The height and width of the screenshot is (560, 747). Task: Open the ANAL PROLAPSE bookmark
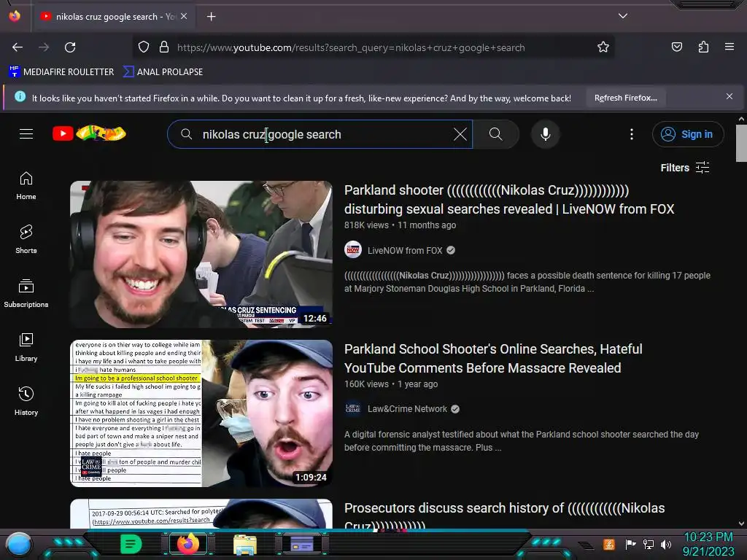pos(163,72)
